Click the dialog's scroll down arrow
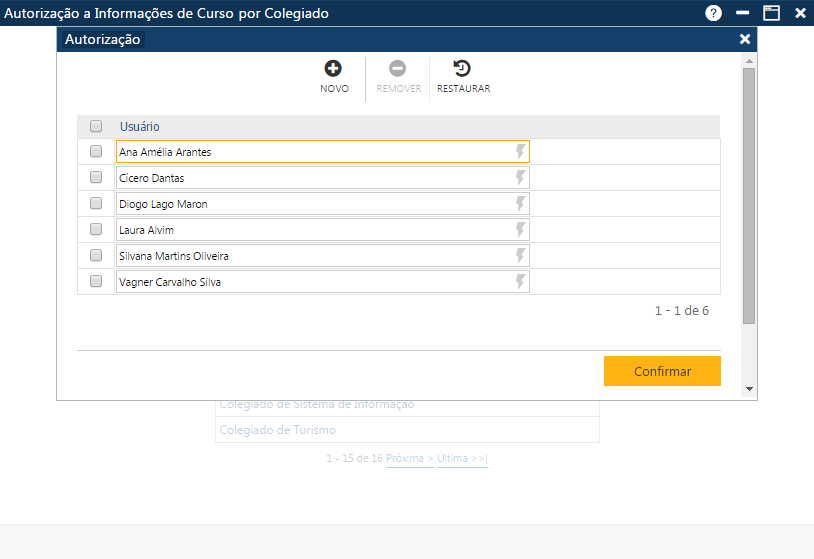 point(749,389)
